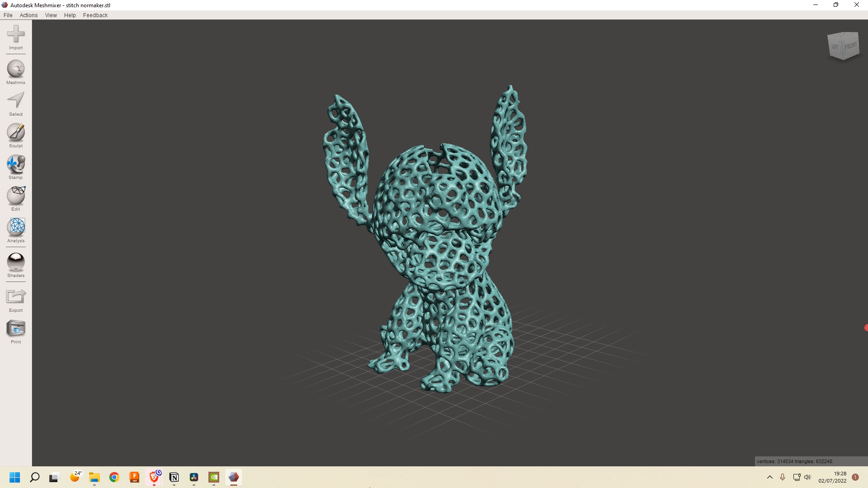This screenshot has height=488, width=868.
Task: Open the Actions menu
Action: pyautogui.click(x=28, y=15)
